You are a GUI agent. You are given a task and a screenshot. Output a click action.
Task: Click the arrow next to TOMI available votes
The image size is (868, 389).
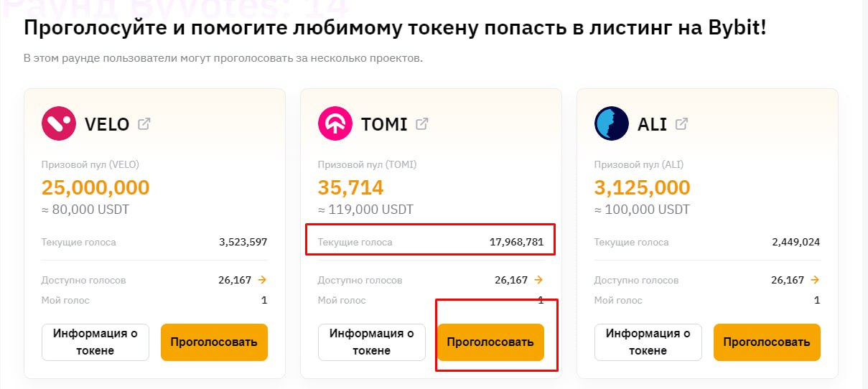pyautogui.click(x=538, y=280)
